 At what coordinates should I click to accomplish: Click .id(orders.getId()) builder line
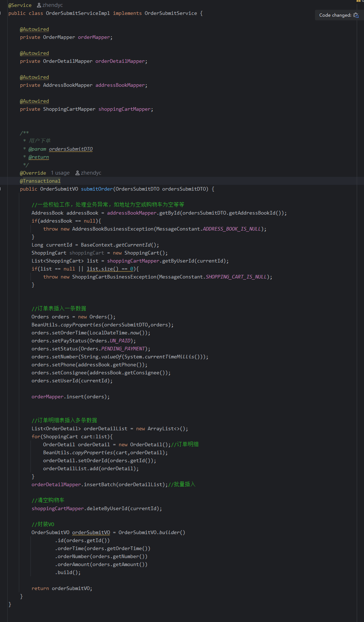82,540
